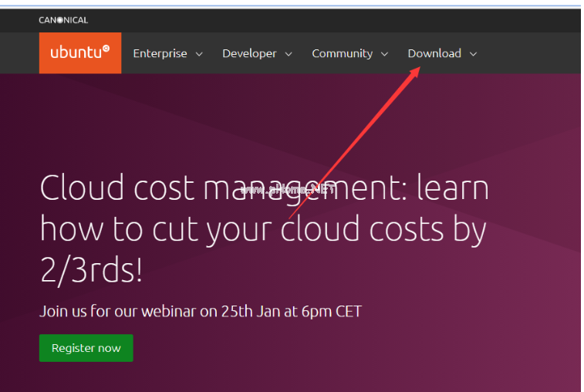
Task: Expand the chevron next to Enterprise
Action: pos(199,54)
